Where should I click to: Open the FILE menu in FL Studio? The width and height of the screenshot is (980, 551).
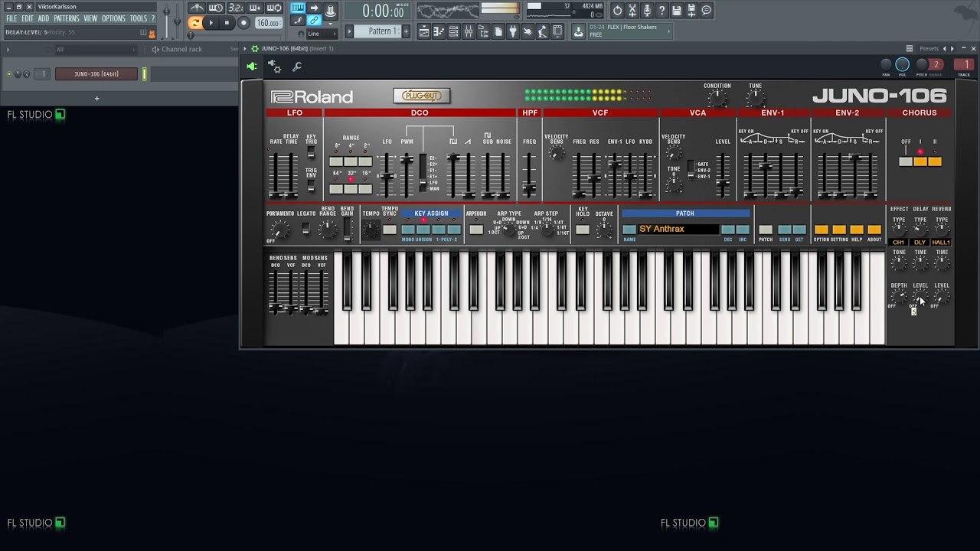(11, 18)
